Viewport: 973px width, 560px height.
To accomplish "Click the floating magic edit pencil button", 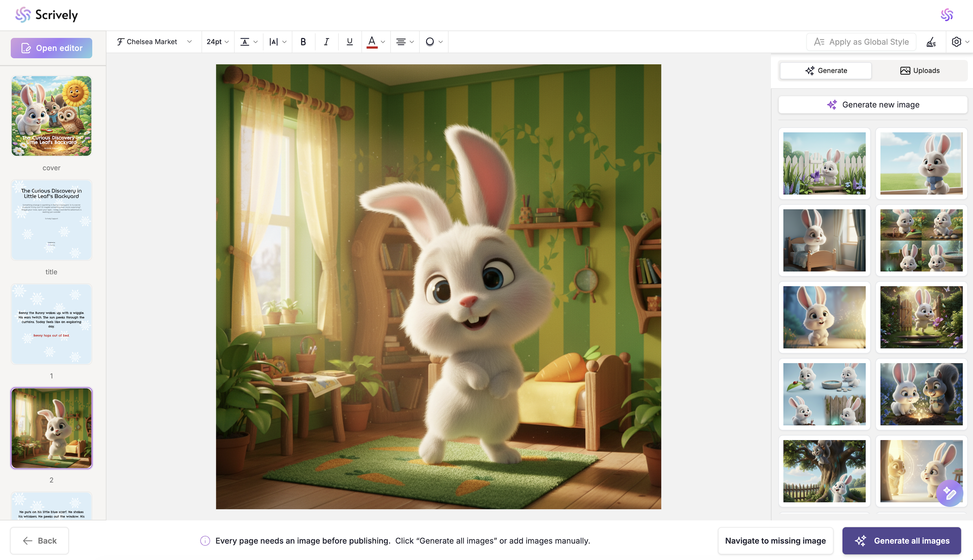I will pyautogui.click(x=949, y=493).
